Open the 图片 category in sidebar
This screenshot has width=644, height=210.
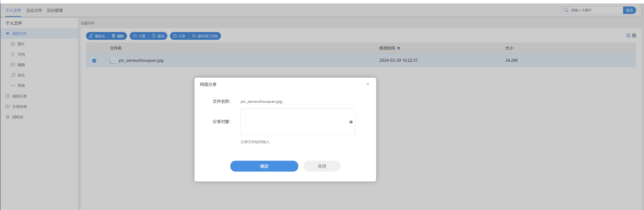[x=21, y=44]
